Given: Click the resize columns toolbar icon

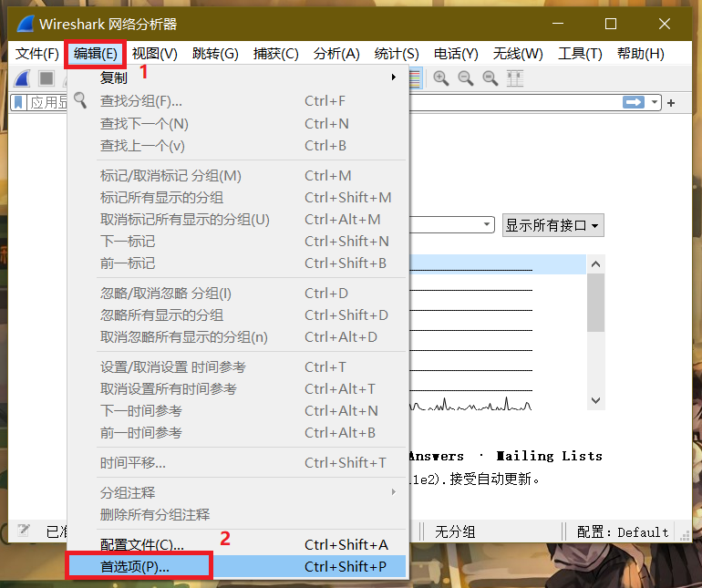Looking at the screenshot, I should [515, 79].
